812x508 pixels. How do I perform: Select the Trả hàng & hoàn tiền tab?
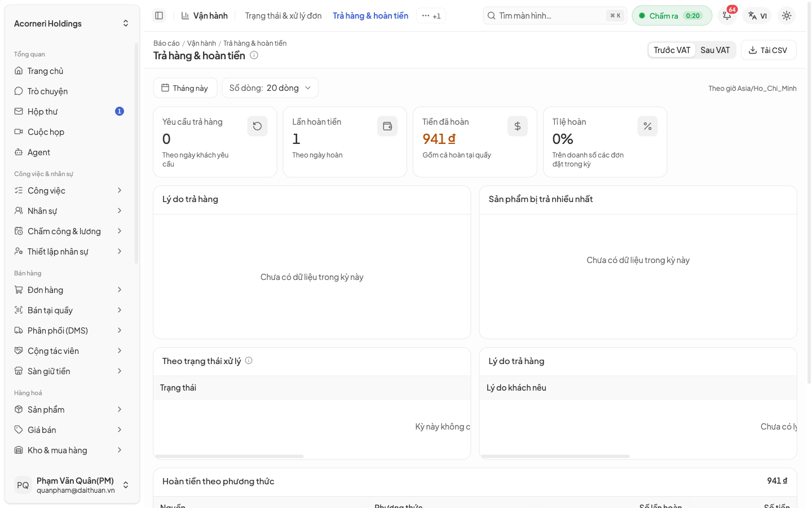click(x=370, y=16)
